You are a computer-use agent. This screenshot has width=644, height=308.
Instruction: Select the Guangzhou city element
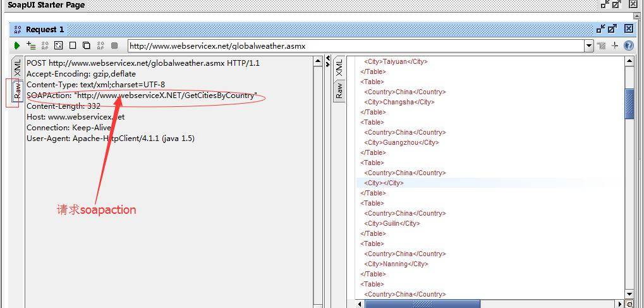[x=401, y=142]
